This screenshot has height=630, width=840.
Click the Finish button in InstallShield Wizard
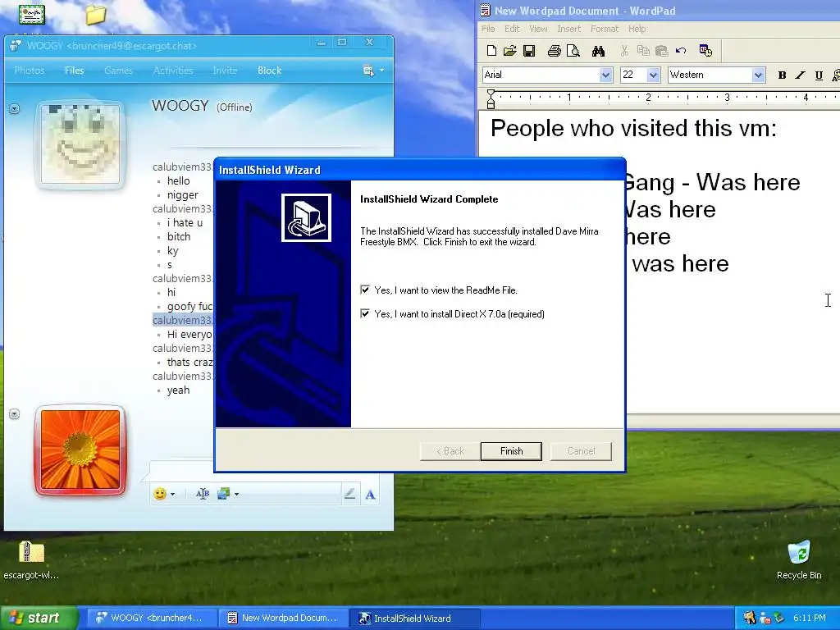pyautogui.click(x=511, y=451)
